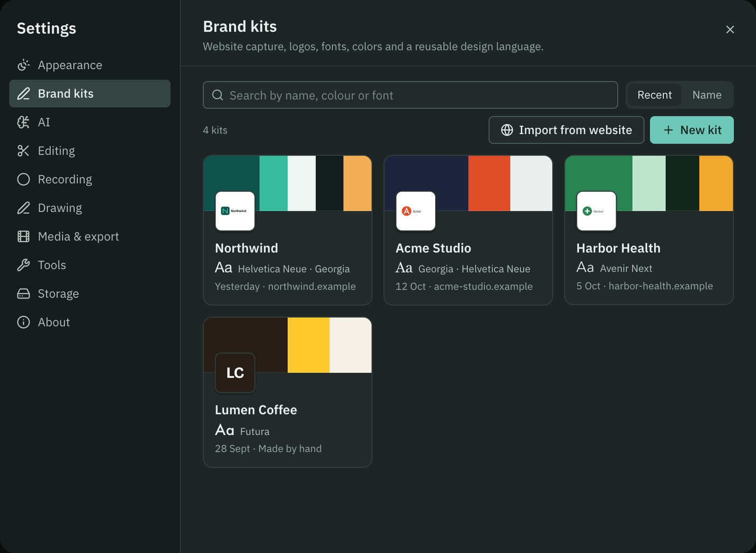Click the Media & export film icon
The height and width of the screenshot is (553, 756).
click(23, 237)
